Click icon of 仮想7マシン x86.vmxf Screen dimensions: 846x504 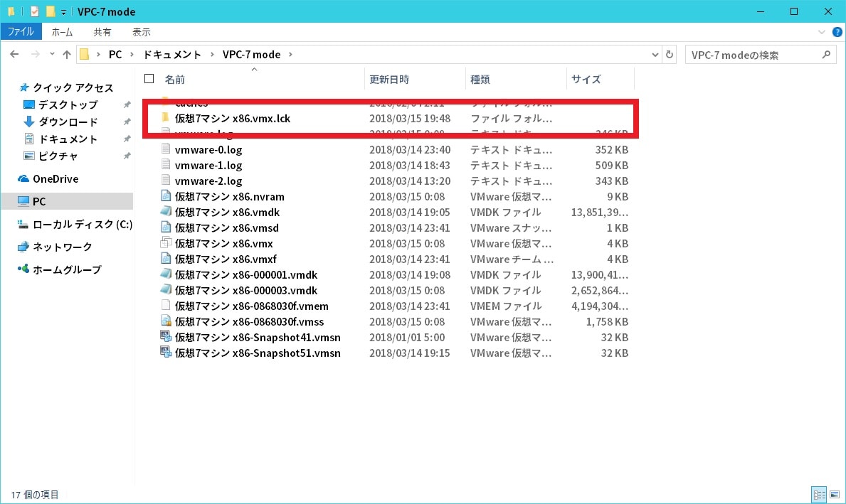(x=166, y=259)
